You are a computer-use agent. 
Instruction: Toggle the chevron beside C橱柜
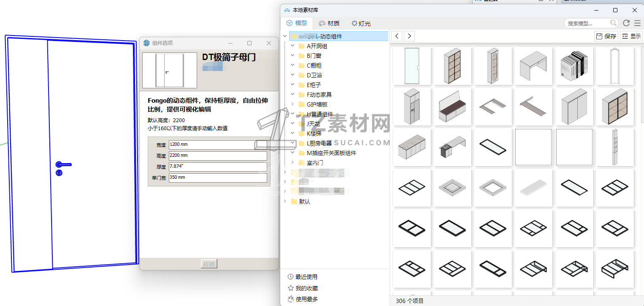(x=293, y=66)
